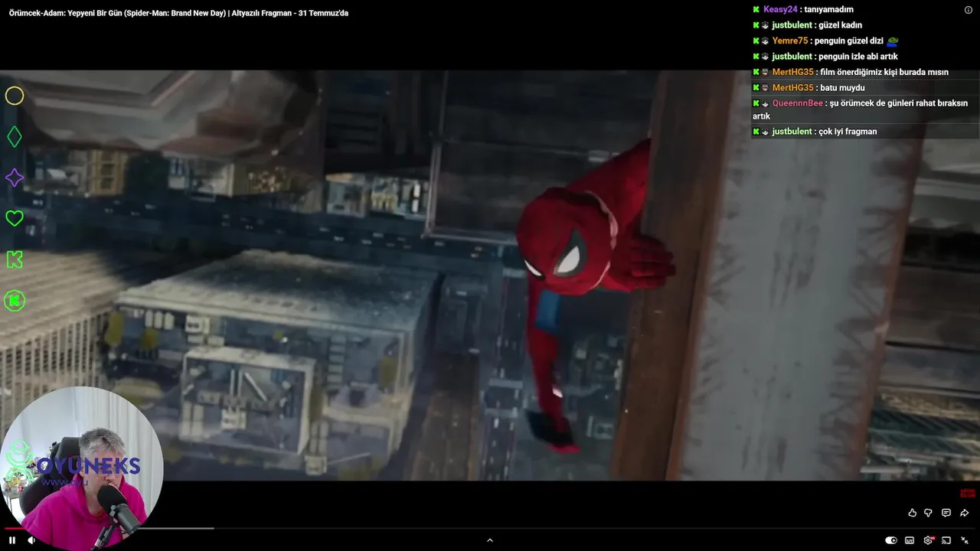Viewport: 980px width, 551px height.
Task: Open chat user QueennnBee
Action: tap(798, 103)
